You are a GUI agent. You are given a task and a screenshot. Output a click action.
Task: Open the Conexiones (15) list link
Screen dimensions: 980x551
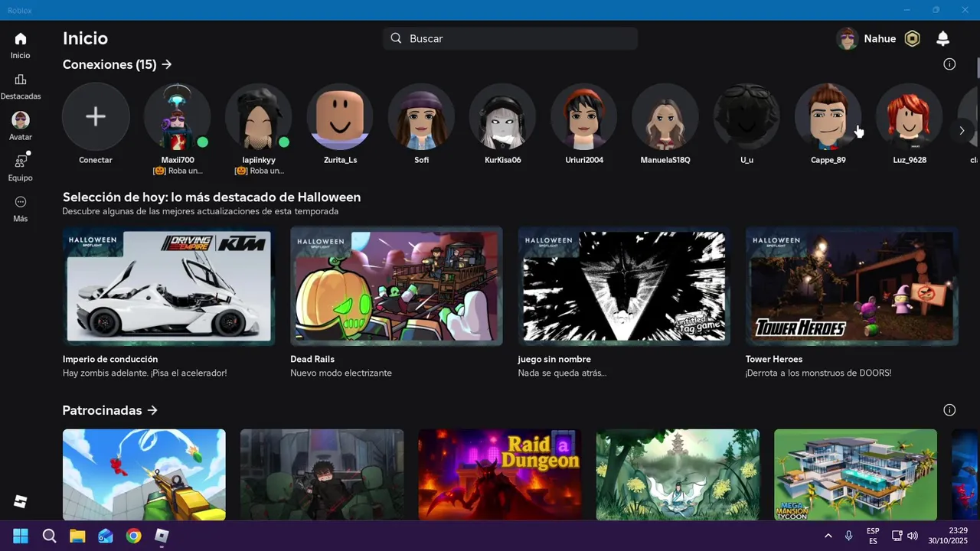pos(117,64)
